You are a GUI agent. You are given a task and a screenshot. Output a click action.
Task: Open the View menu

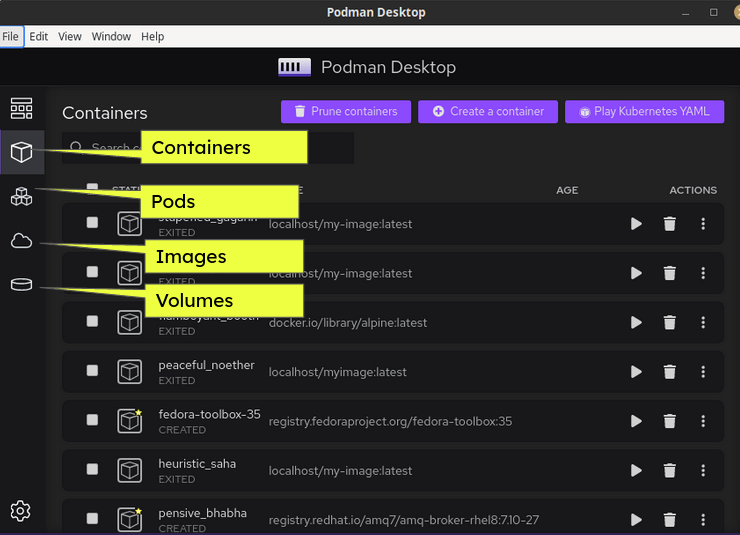pos(70,36)
